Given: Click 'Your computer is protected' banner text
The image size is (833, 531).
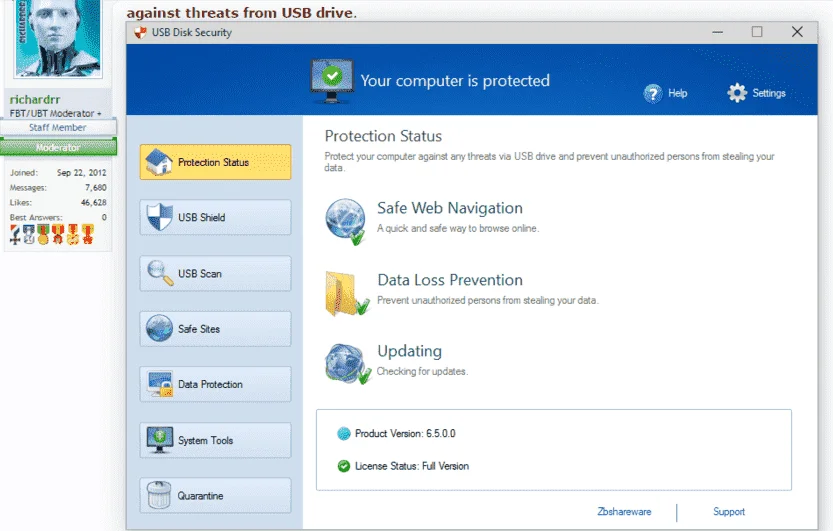Looking at the screenshot, I should point(455,81).
